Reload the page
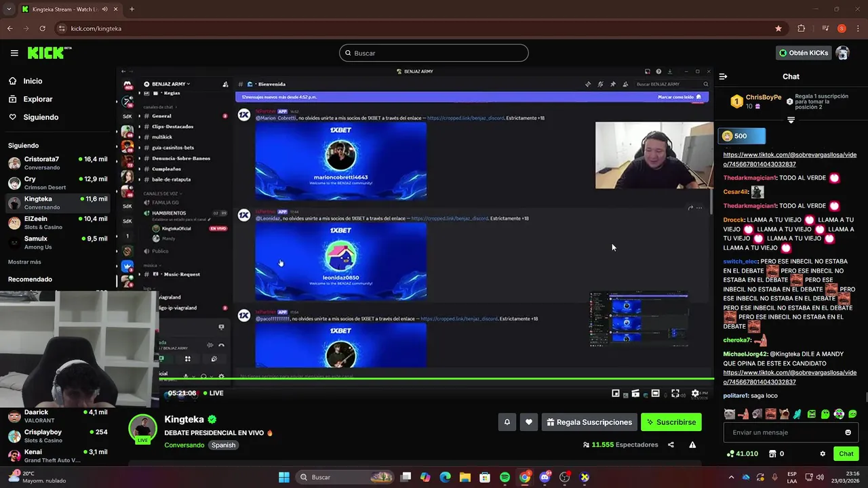This screenshot has height=488, width=868. [43, 28]
